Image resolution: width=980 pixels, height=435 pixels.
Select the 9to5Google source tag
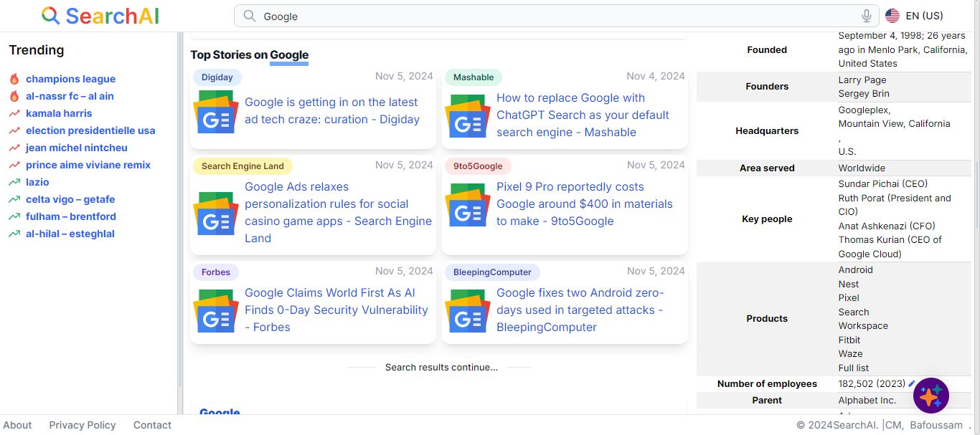(478, 166)
